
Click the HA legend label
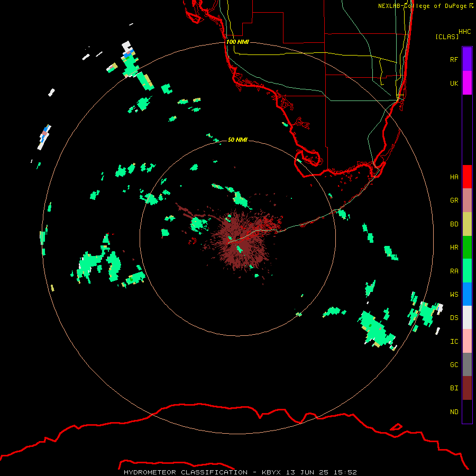point(454,177)
